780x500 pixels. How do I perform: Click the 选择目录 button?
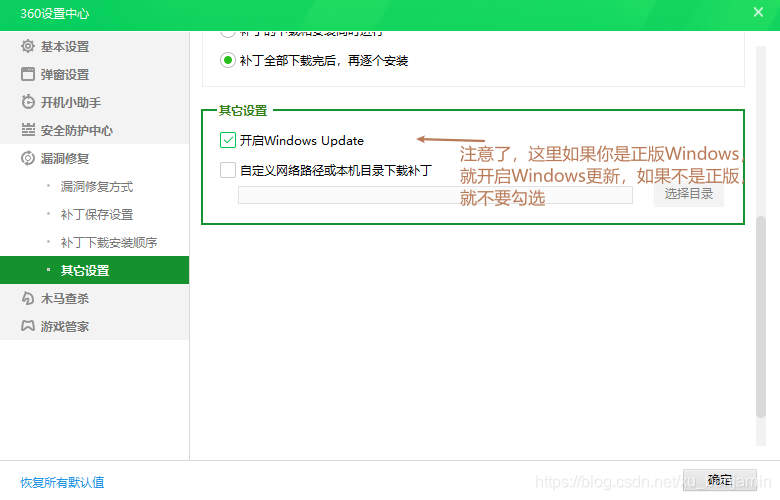tap(689, 194)
